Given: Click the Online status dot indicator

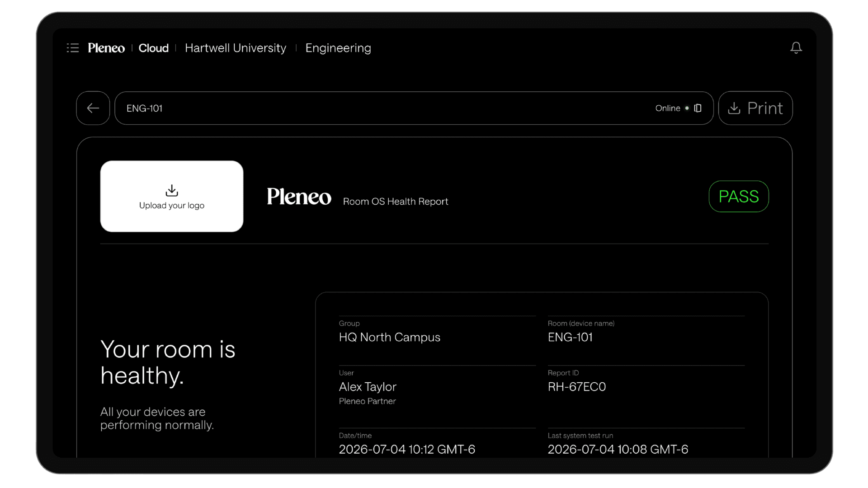Looking at the screenshot, I should (687, 108).
